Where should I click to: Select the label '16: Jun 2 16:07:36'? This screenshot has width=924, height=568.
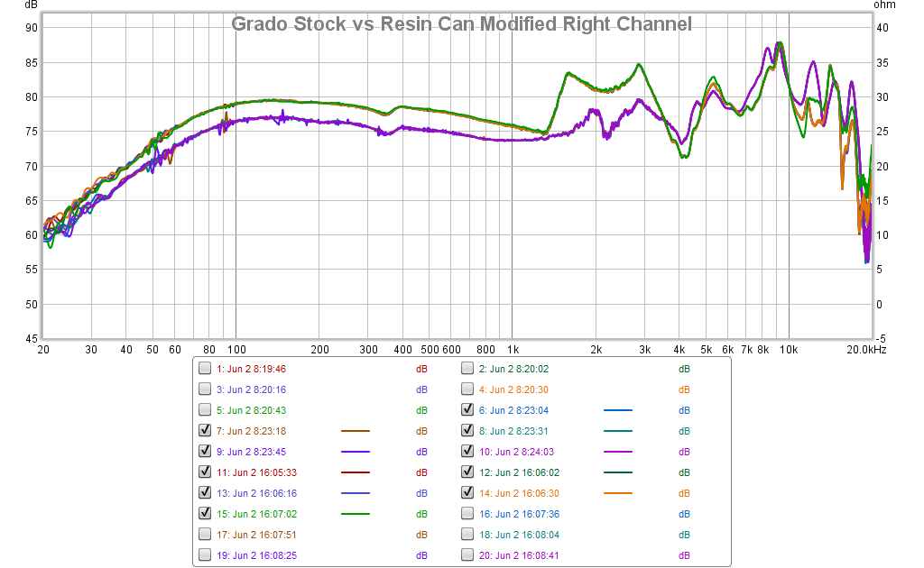pos(519,514)
